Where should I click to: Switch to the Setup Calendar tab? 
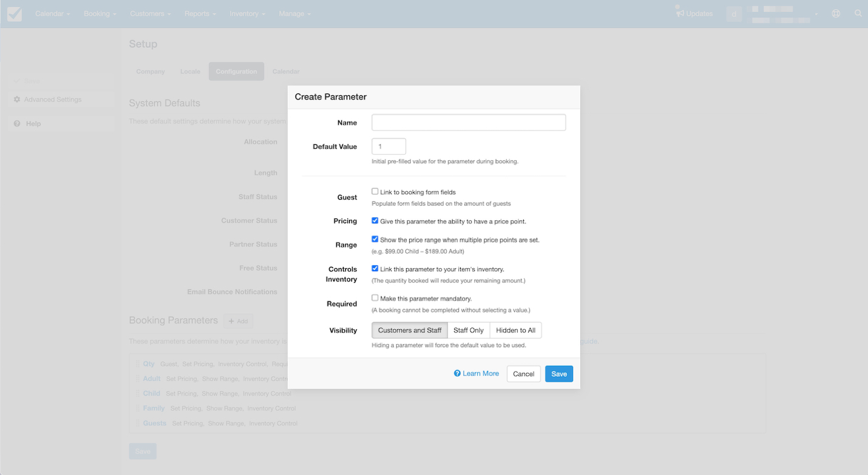click(x=286, y=72)
